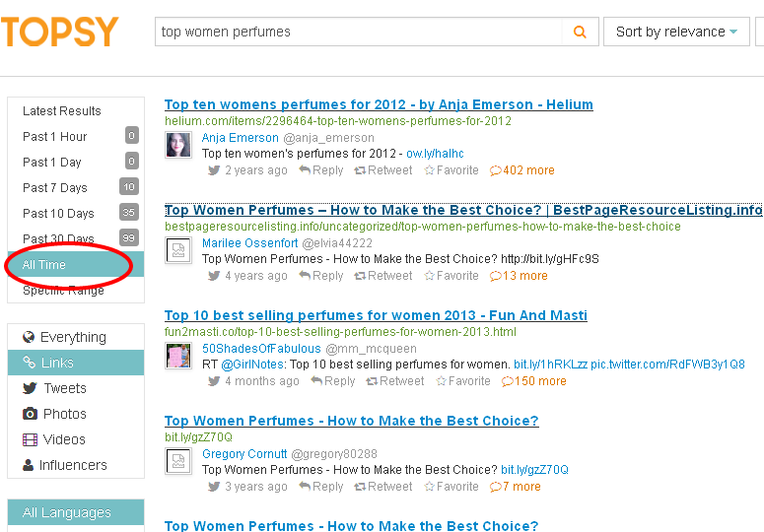Open the bit.ly/gzZ70Q link in the tweet
Screen dimensions: 764x532
[x=534, y=470]
